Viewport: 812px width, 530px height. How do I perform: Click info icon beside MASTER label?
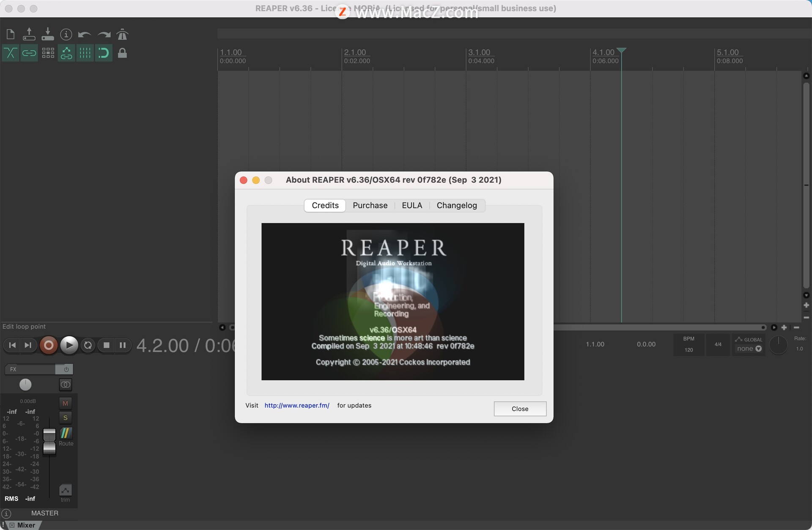(x=6, y=514)
